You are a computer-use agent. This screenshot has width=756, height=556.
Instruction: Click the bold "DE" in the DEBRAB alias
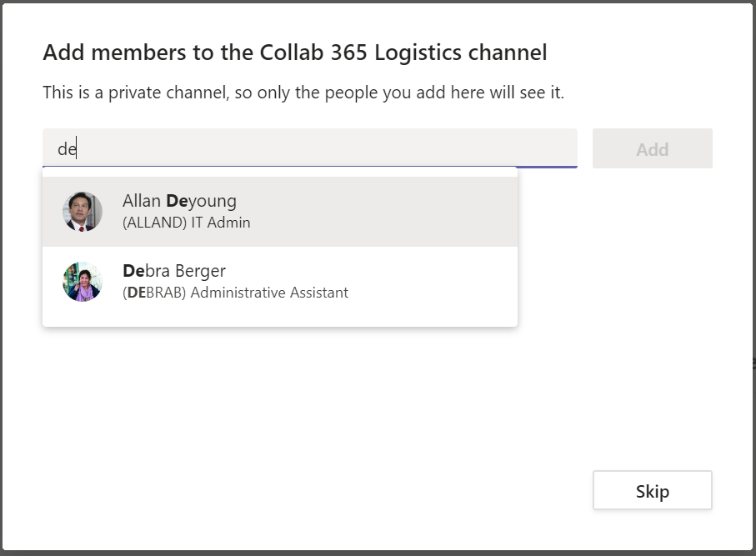[137, 293]
